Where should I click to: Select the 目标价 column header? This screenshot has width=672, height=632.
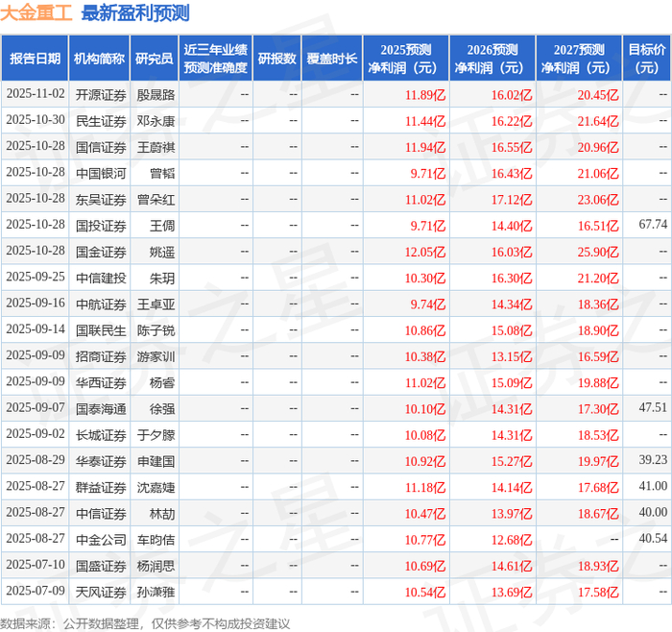(x=647, y=59)
